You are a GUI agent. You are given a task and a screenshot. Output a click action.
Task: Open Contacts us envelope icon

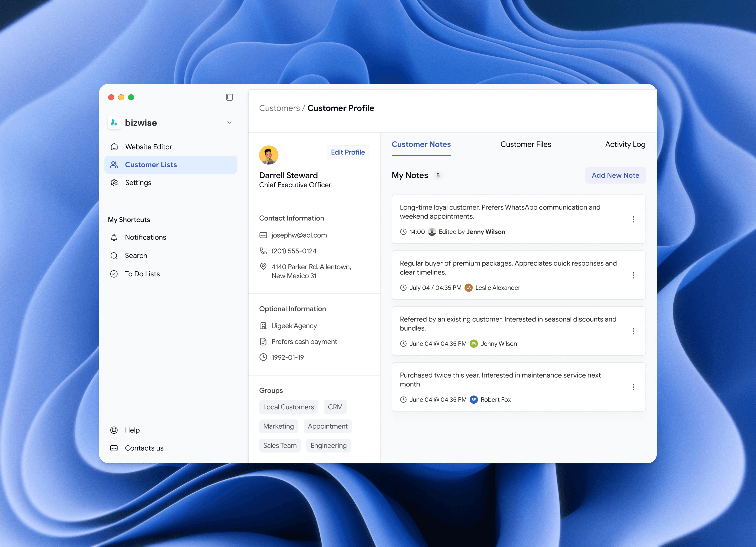point(114,448)
